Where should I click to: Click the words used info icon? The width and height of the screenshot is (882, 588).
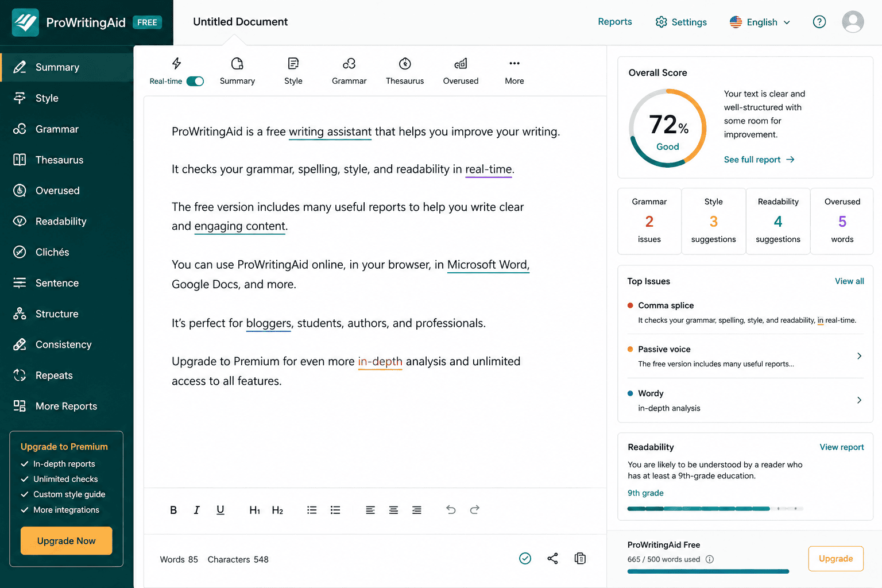[x=710, y=559]
